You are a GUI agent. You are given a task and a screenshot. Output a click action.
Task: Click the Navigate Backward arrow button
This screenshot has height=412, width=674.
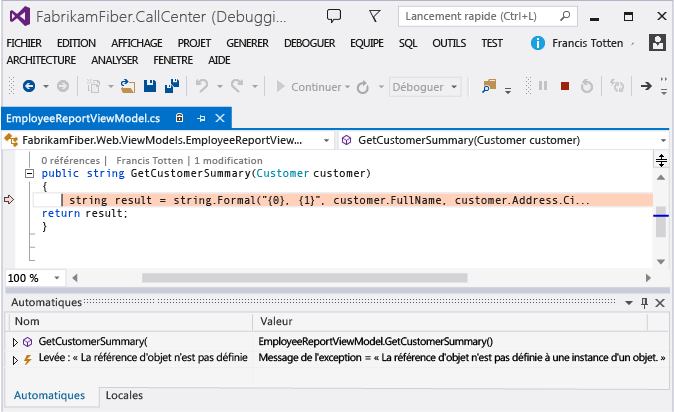point(29,86)
